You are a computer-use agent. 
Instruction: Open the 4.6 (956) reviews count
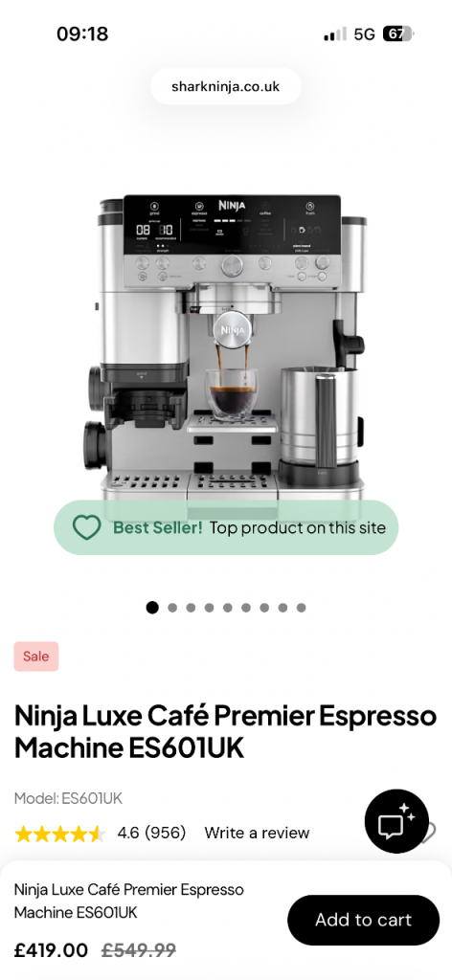152,834
